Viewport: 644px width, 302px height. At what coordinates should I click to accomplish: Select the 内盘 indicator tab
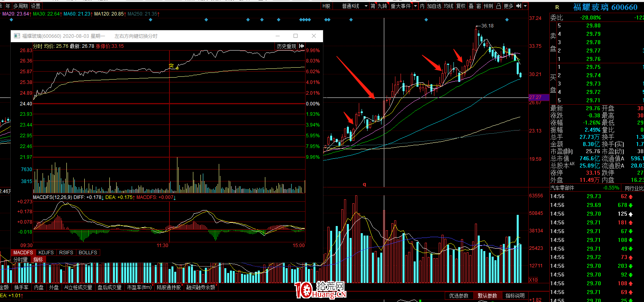click(x=39, y=287)
